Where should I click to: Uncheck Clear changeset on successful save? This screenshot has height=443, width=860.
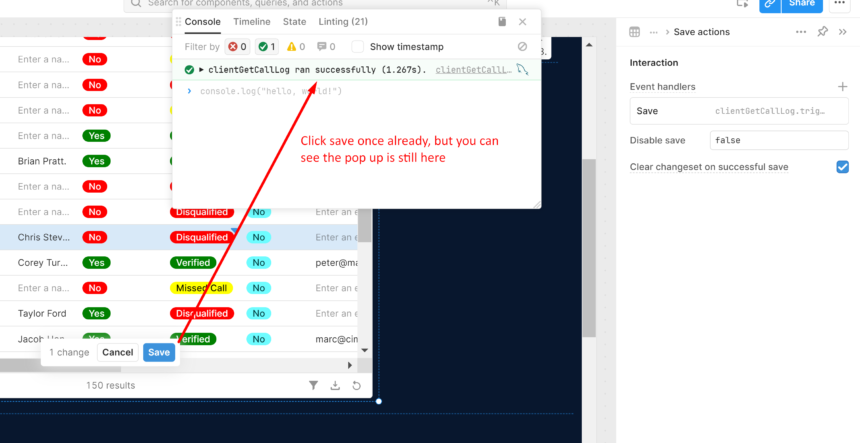click(x=842, y=167)
